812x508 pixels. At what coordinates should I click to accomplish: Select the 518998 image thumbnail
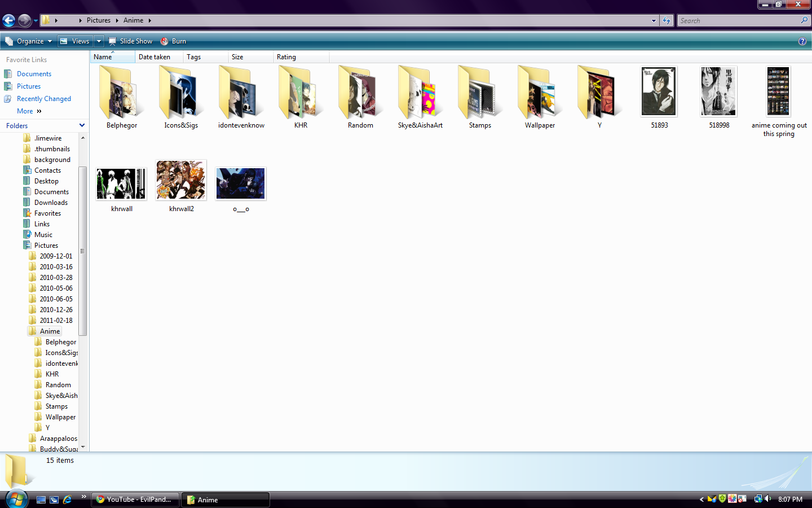[x=719, y=91]
